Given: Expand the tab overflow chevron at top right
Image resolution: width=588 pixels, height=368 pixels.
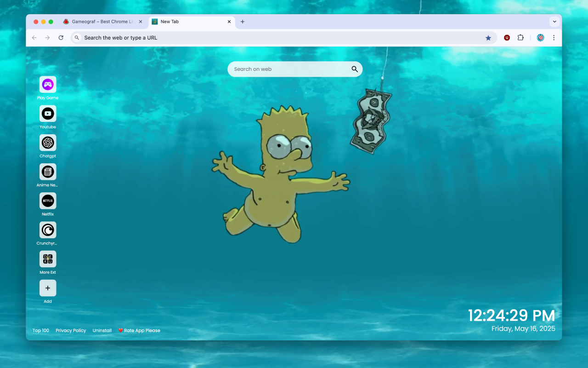Looking at the screenshot, I should (x=554, y=21).
